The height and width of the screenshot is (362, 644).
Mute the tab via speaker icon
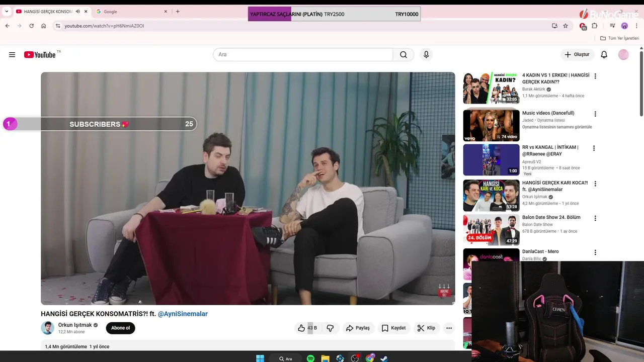(77, 12)
